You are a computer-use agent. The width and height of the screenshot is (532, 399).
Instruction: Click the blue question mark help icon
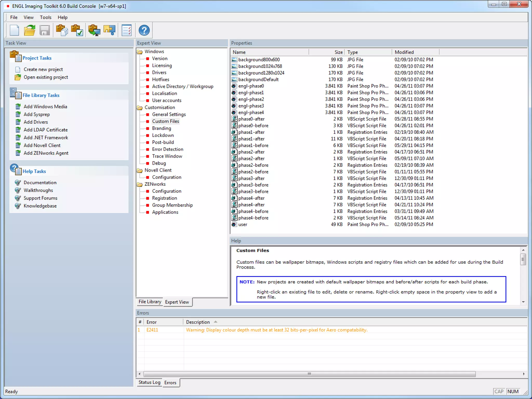pyautogui.click(x=144, y=30)
